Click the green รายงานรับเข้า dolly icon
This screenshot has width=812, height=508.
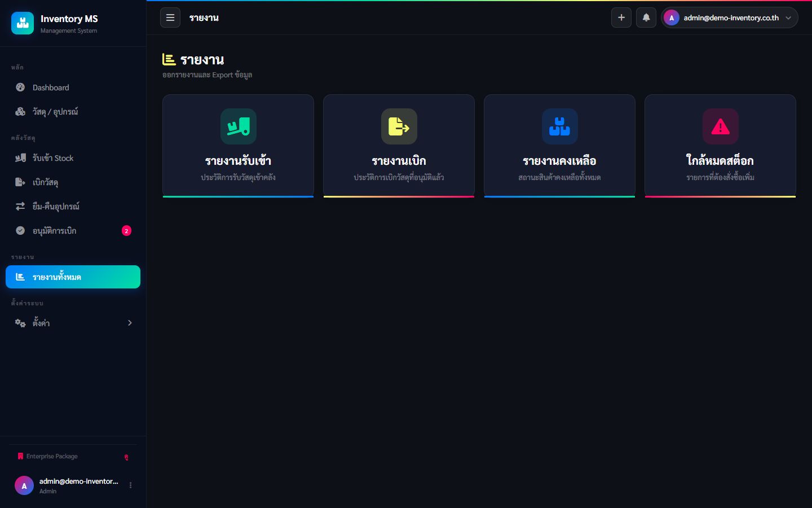(x=239, y=126)
